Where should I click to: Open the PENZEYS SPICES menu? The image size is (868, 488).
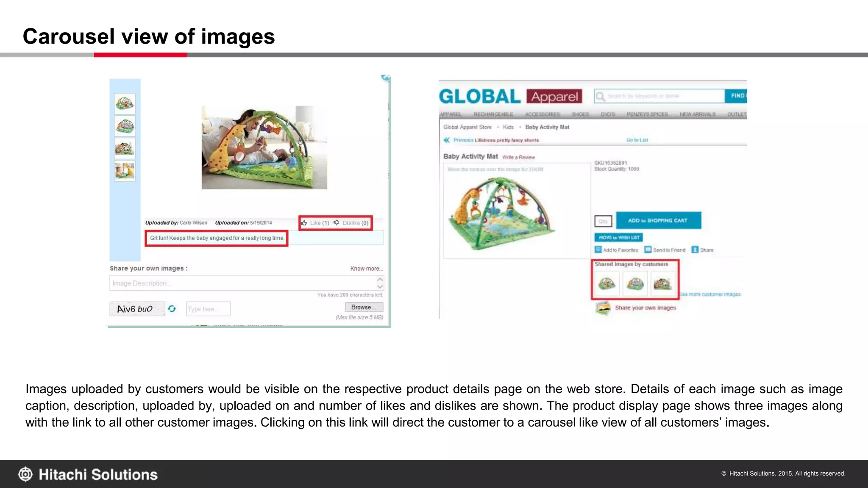647,114
